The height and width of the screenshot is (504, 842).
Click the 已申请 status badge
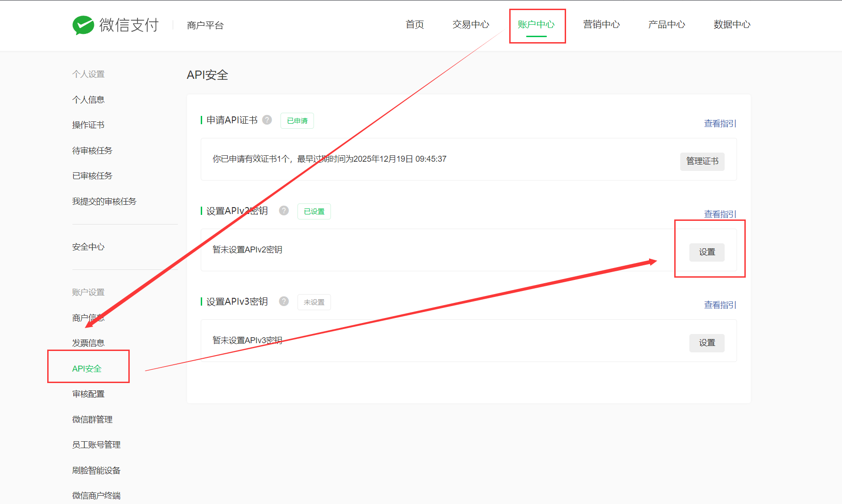click(x=297, y=121)
